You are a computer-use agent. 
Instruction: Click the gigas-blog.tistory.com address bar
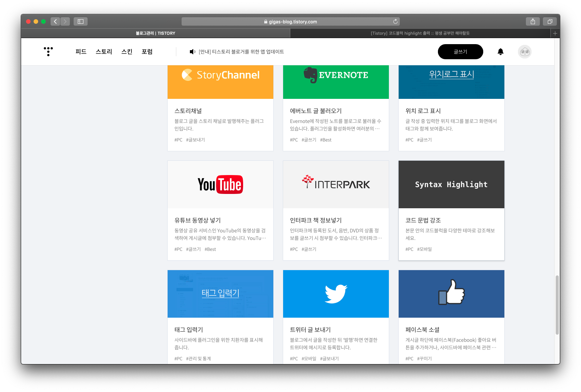291,22
